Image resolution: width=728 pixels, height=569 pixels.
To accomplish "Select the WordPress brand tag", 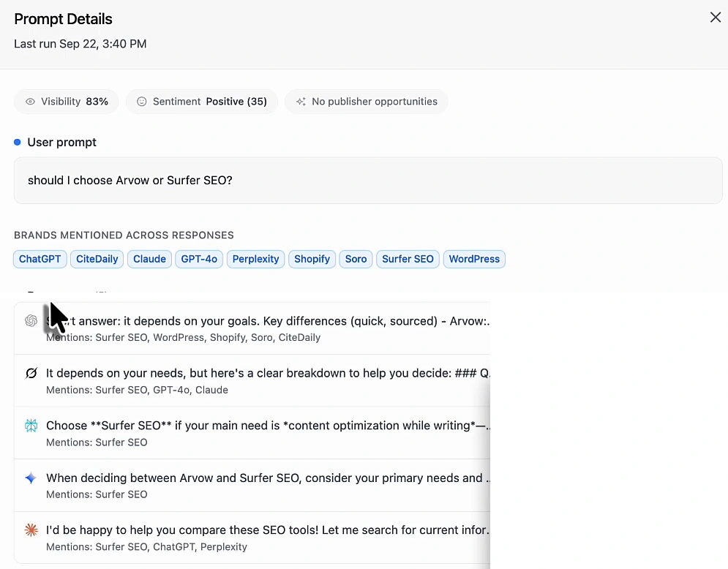I will (474, 259).
